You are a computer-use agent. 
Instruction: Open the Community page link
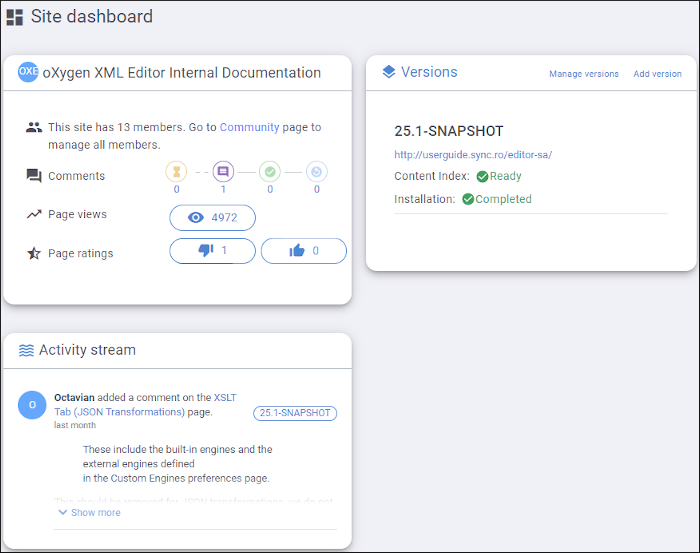coord(250,127)
